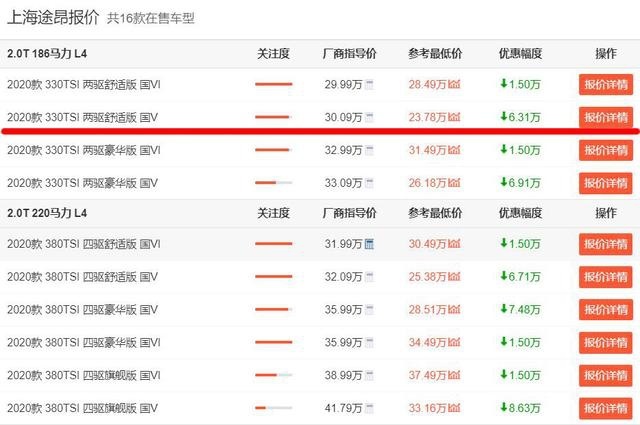Open the calculator icon beside 33.09万
640x425 pixels.
point(369,183)
